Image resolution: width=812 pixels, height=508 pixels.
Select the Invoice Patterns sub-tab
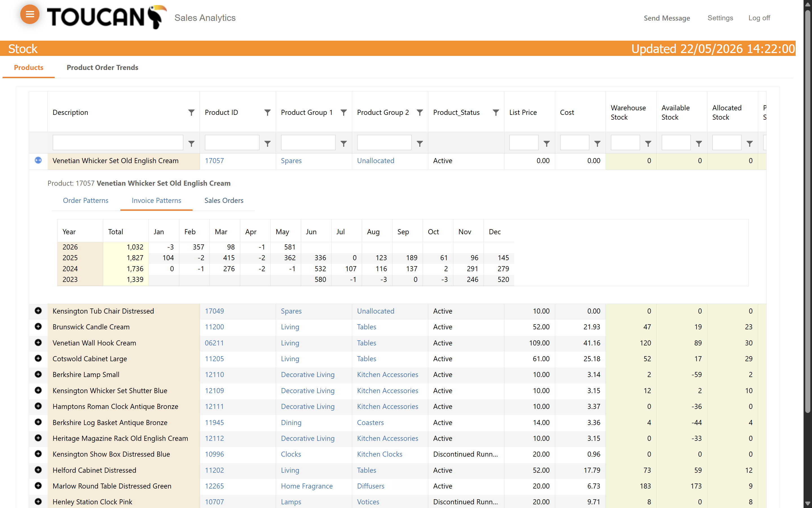156,201
